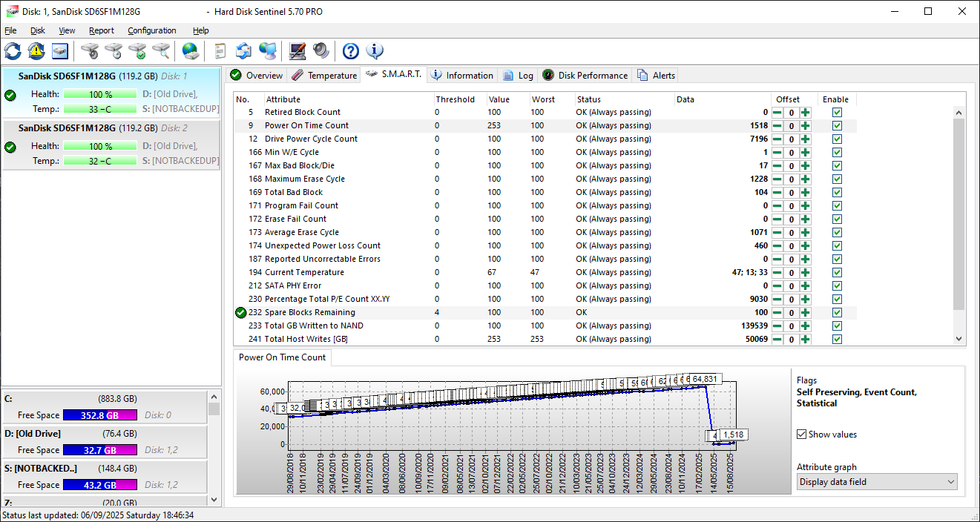Image resolution: width=980 pixels, height=522 pixels.
Task: Click plus offset button for Power On Time Count
Action: tap(806, 126)
